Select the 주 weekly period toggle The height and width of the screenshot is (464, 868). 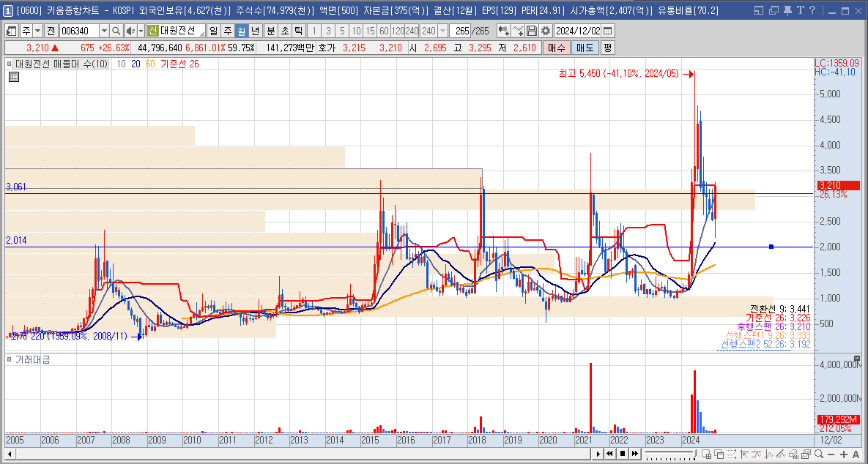click(x=228, y=31)
